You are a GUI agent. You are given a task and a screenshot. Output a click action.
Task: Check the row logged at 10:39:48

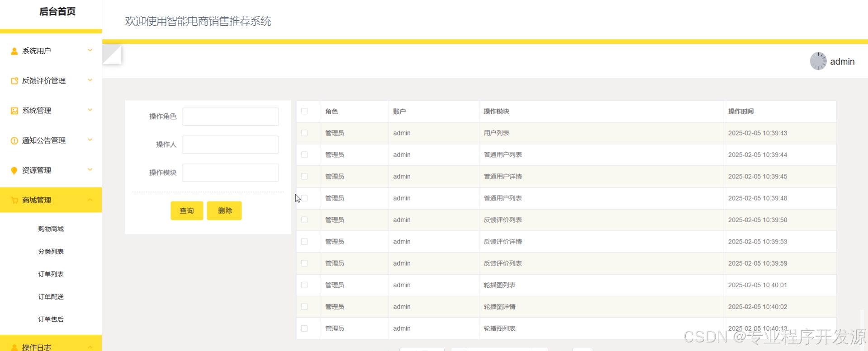click(304, 198)
